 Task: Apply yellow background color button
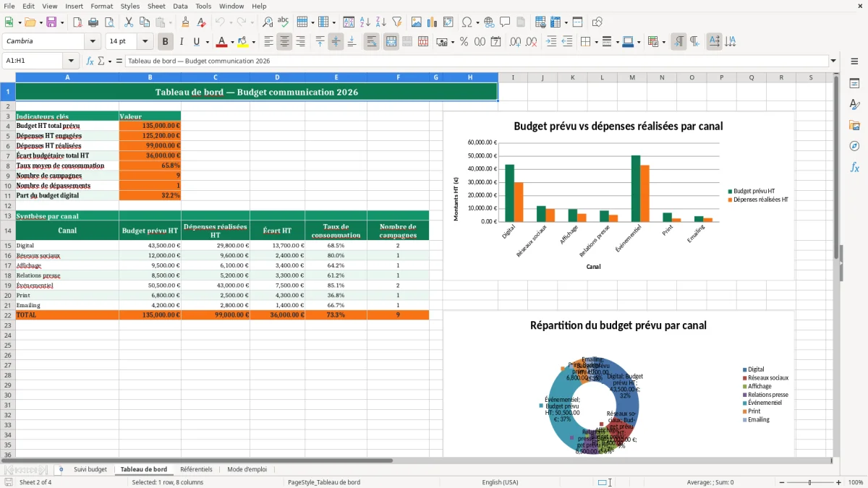click(243, 42)
